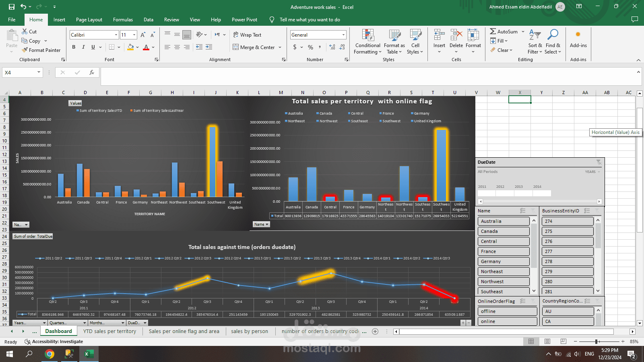Switch to Page Break Preview
Image resolution: width=644 pixels, height=362 pixels.
[563, 341]
